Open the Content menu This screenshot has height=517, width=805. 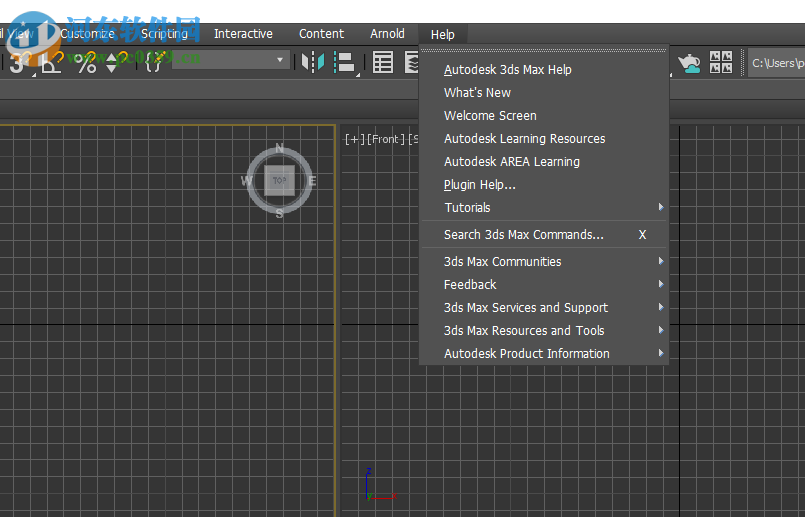[321, 34]
